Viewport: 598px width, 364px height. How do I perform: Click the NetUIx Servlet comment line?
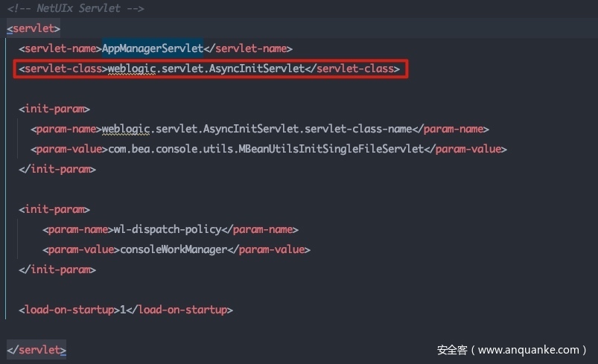click(75, 8)
